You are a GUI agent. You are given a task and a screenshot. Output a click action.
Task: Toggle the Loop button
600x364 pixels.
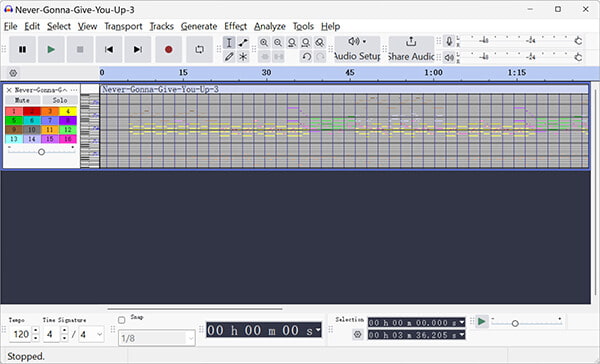[x=199, y=49]
